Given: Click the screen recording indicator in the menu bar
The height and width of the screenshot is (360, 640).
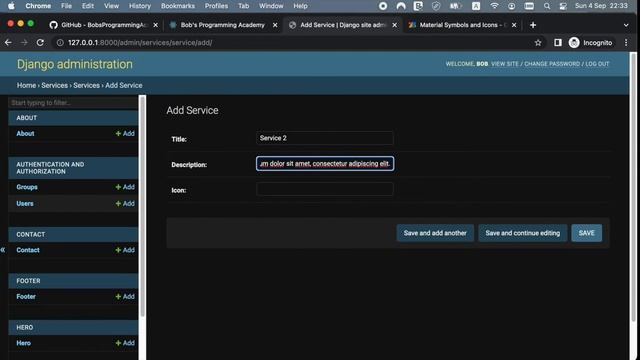Looking at the screenshot, I should pyautogui.click(x=383, y=6).
